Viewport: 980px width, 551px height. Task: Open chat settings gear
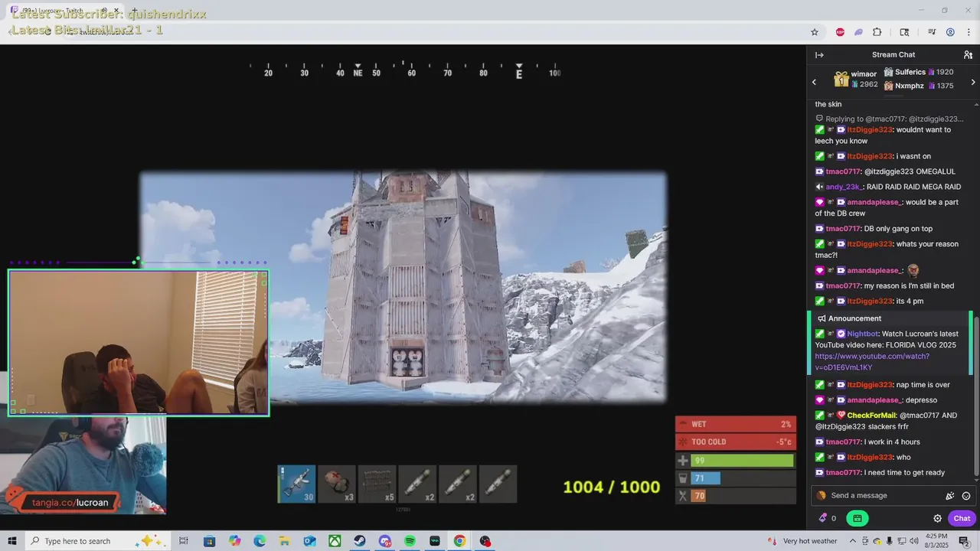pyautogui.click(x=937, y=518)
